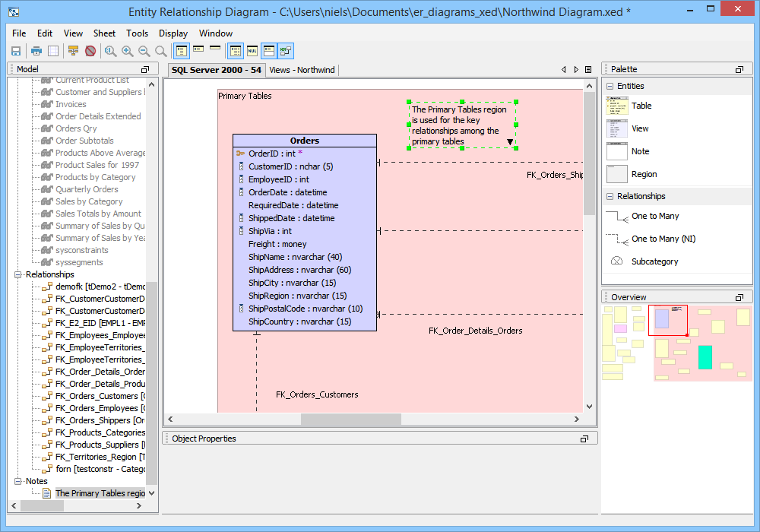Toggle the relationship names display button
The image size is (760, 532).
coord(285,51)
